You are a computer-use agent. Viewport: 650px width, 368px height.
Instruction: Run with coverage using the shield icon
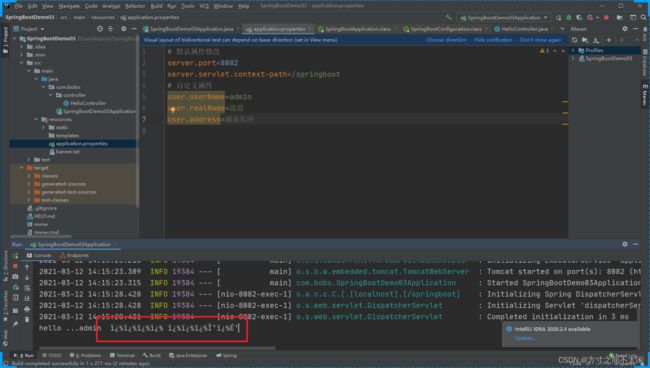click(579, 17)
